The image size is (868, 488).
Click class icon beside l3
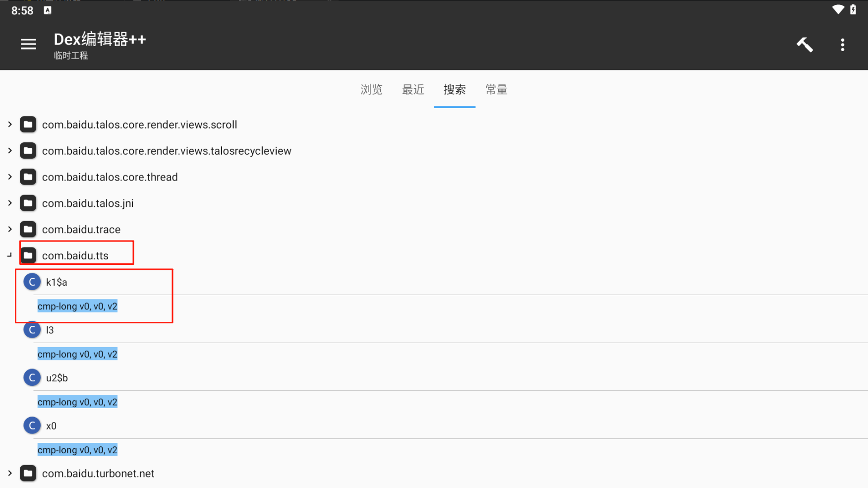click(x=32, y=330)
